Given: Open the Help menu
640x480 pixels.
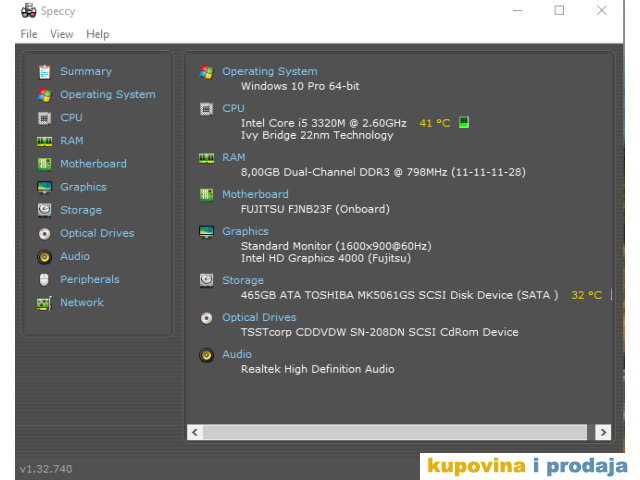Looking at the screenshot, I should 97,34.
